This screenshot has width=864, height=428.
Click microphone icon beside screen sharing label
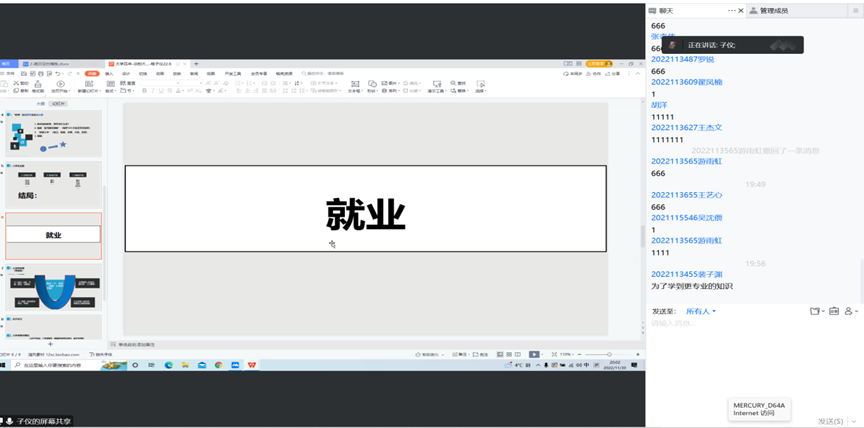[x=9, y=421]
